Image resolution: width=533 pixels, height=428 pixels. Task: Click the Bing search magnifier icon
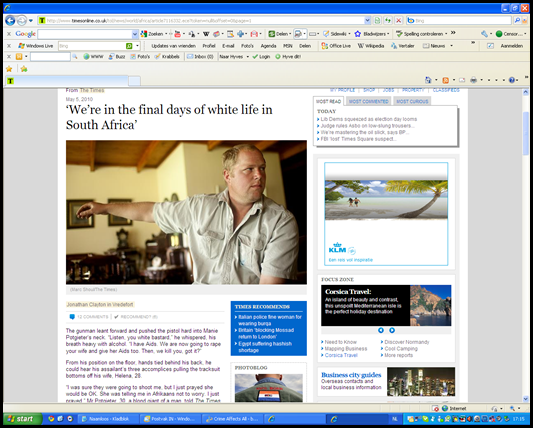(517, 20)
